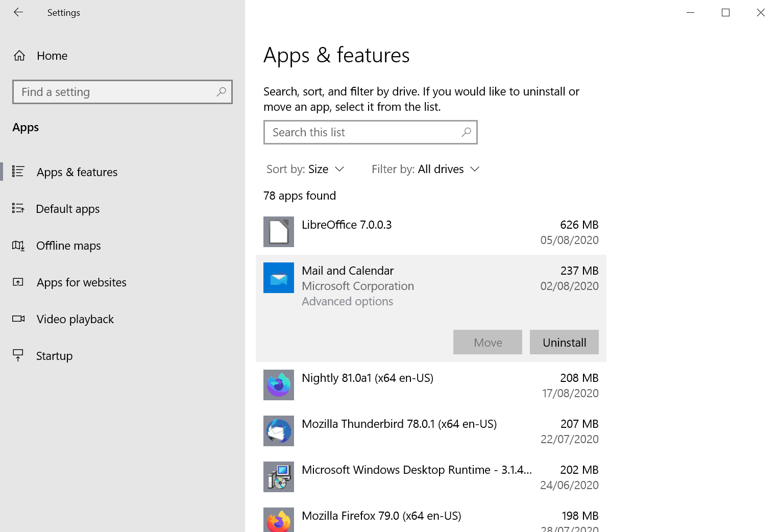Screen dimensions: 779x532
Task: Open Video playback settings
Action: pyautogui.click(x=123, y=319)
